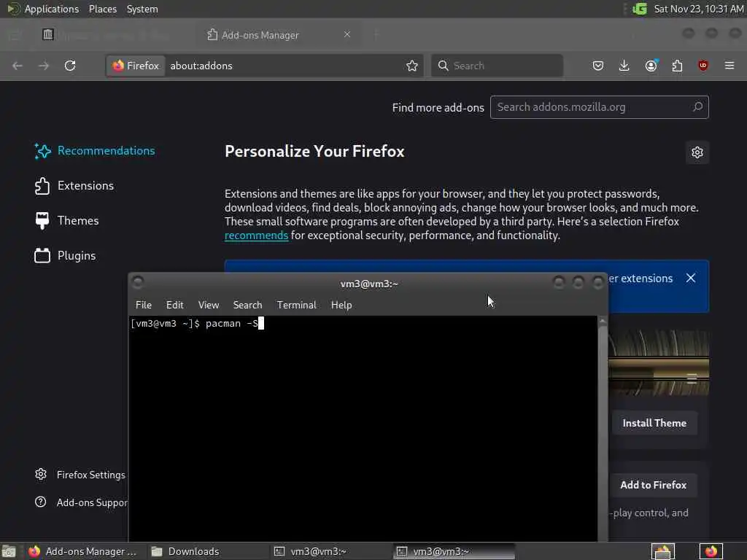Close the Add-ons Manager tab
The width and height of the screenshot is (747, 560).
click(347, 34)
